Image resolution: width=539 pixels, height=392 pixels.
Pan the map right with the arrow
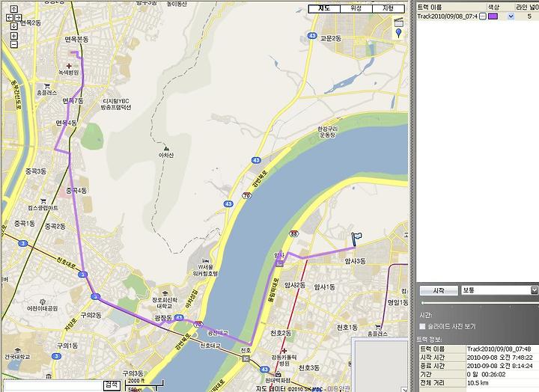tap(18, 17)
